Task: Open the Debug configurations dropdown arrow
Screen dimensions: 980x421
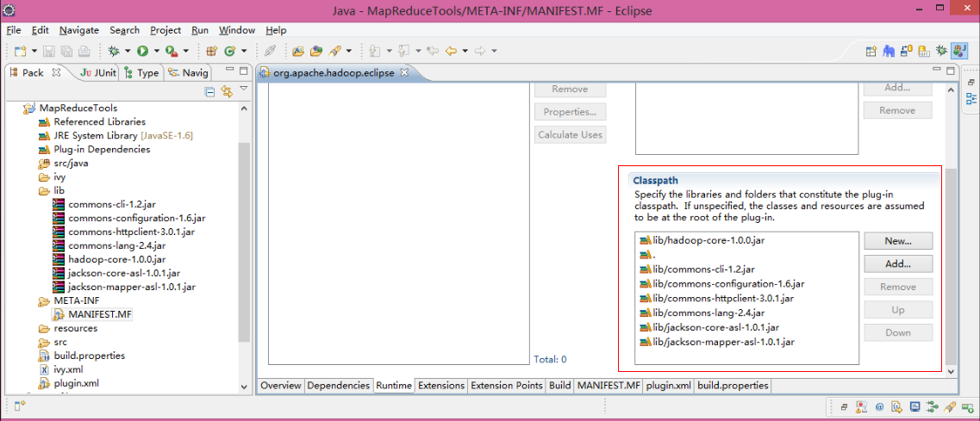Action: coord(128,51)
